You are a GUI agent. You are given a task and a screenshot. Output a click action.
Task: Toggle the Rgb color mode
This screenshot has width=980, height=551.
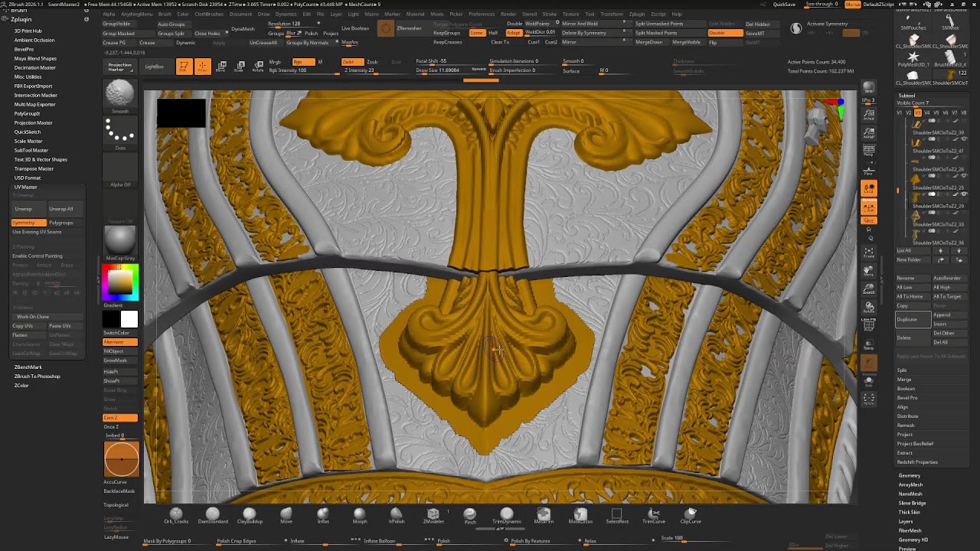(x=302, y=62)
